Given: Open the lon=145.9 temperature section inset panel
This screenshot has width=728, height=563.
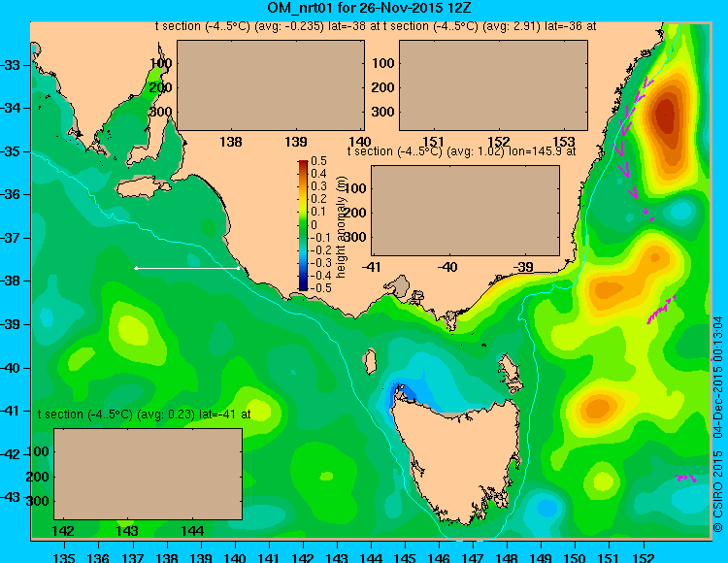Looking at the screenshot, I should click(x=465, y=211).
